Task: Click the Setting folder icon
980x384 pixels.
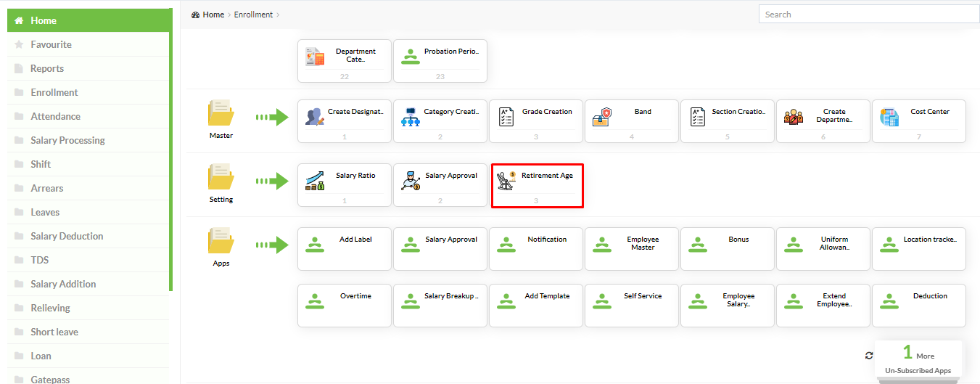Action: point(221,178)
